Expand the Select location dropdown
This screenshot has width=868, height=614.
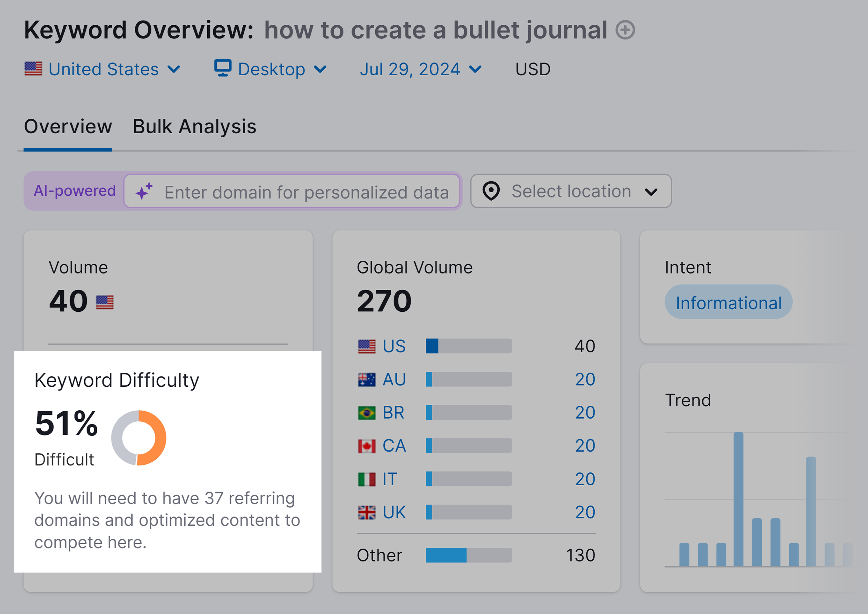point(570,191)
